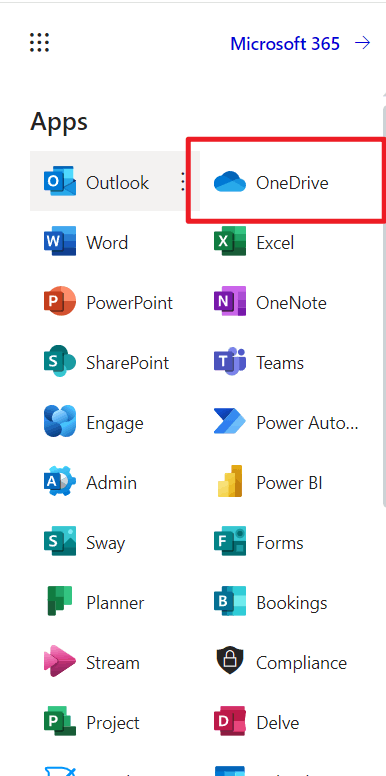Open the Stream app icon
The width and height of the screenshot is (386, 776).
[60, 661]
